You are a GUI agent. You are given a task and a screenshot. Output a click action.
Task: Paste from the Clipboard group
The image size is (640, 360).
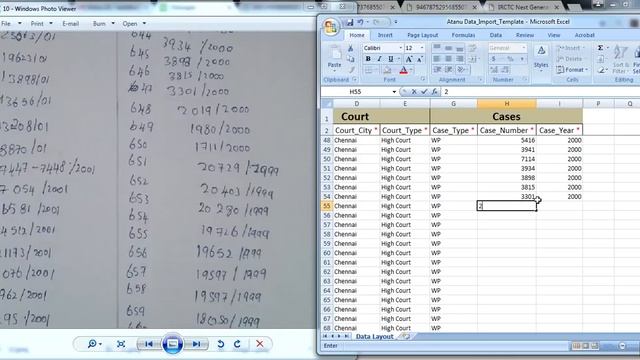[x=334, y=57]
